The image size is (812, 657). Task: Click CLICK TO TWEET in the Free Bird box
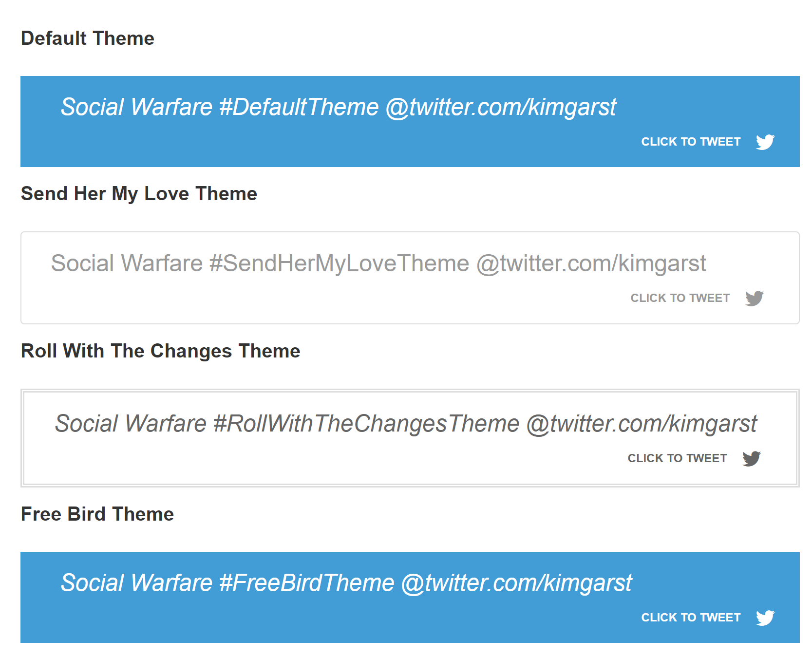pos(691,617)
